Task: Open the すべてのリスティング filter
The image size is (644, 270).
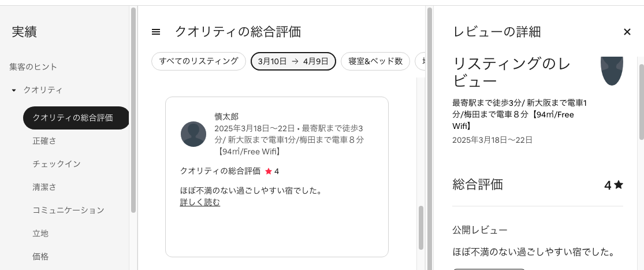Action: [x=199, y=61]
